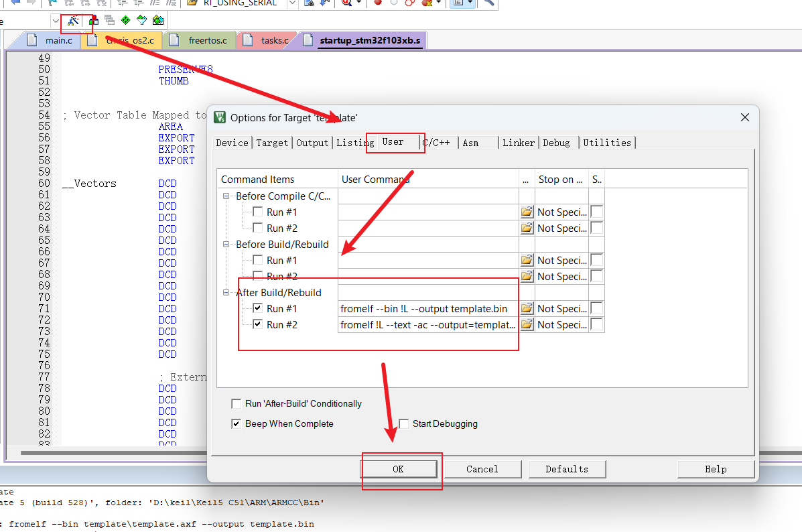Screen dimensions: 802x532
Task: Open the target selection dropdown arrow in toolbar
Action: coord(55,21)
